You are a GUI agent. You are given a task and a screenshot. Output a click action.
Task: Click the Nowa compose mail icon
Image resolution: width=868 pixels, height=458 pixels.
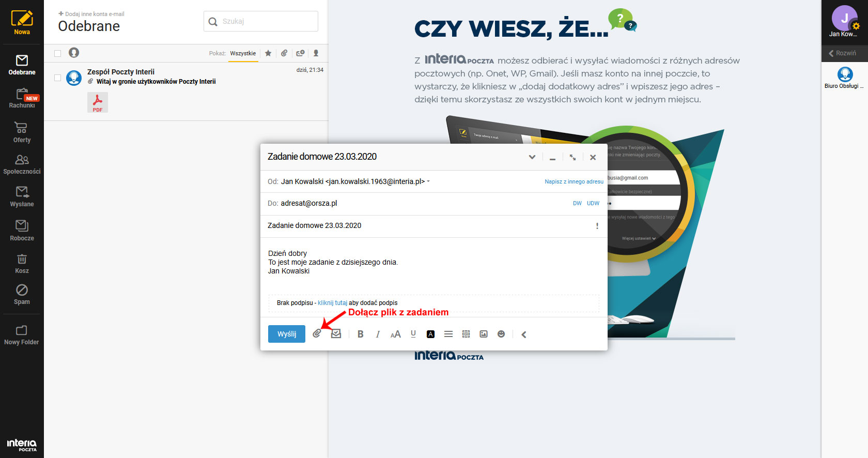coord(22,22)
